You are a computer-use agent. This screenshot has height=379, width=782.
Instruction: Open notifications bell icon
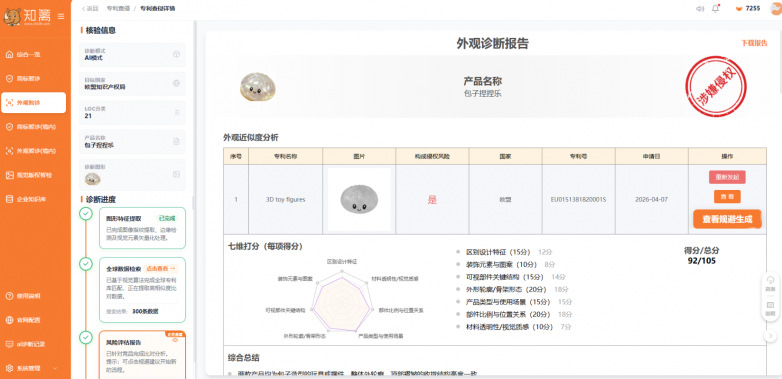click(x=716, y=8)
